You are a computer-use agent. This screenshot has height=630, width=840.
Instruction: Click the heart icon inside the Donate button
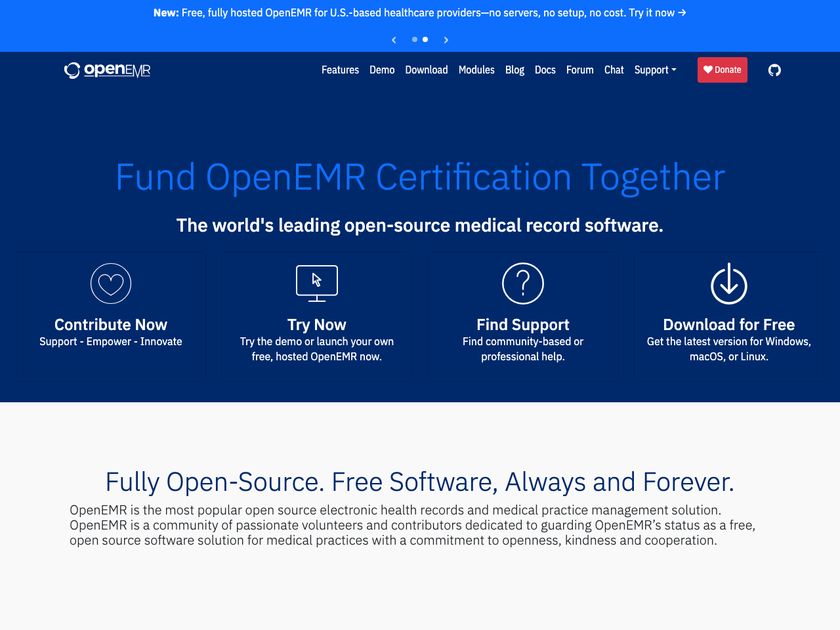[x=707, y=69]
